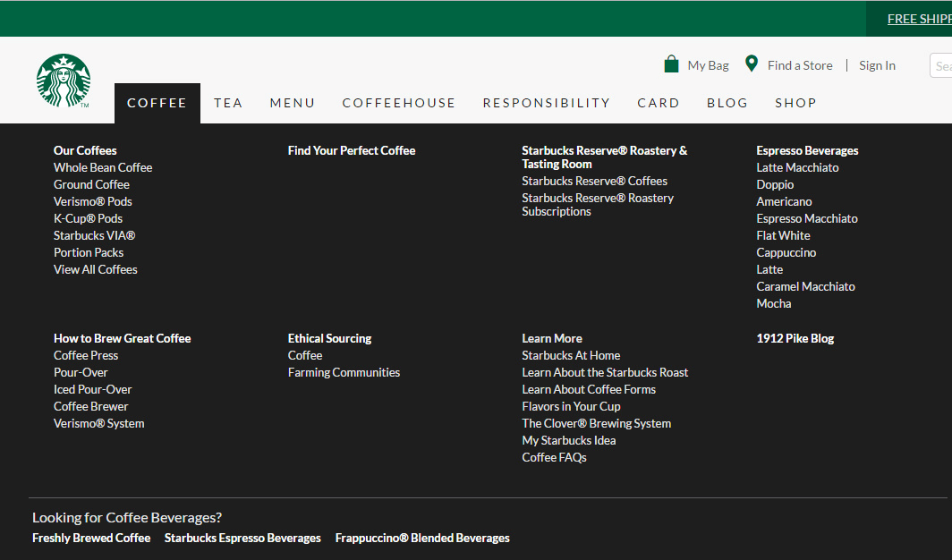Select Flat White link

coord(783,235)
